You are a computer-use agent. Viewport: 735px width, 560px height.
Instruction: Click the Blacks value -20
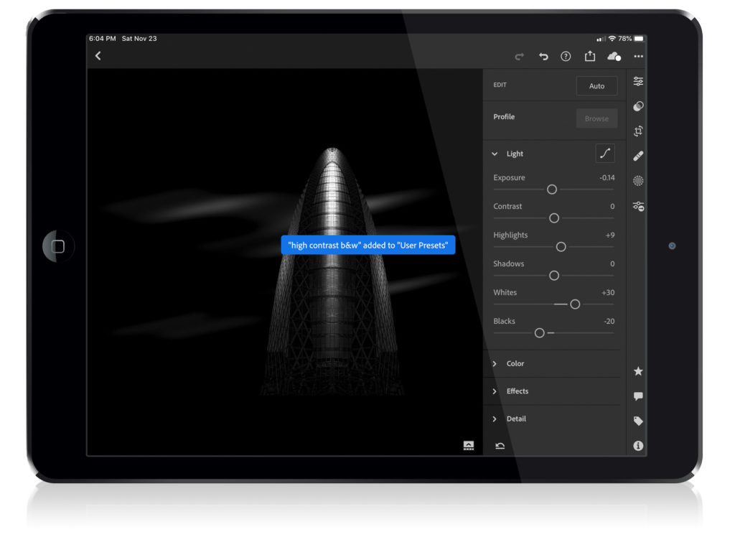point(609,321)
